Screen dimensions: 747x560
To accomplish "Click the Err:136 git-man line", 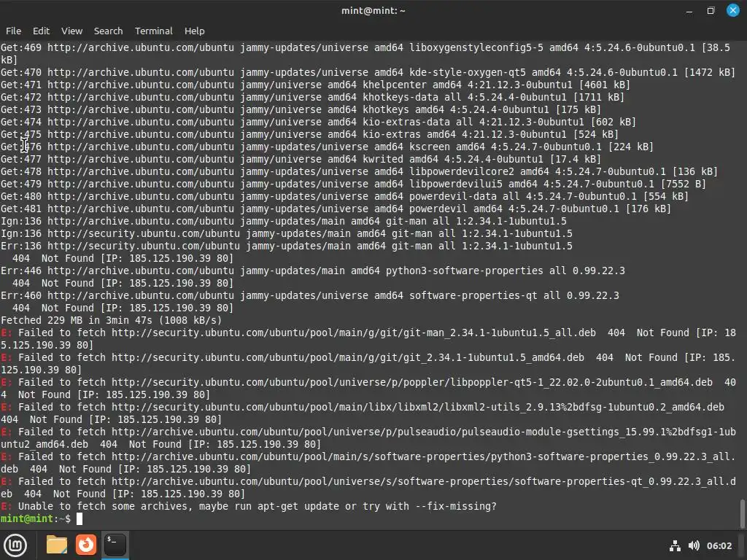I will coord(286,246).
